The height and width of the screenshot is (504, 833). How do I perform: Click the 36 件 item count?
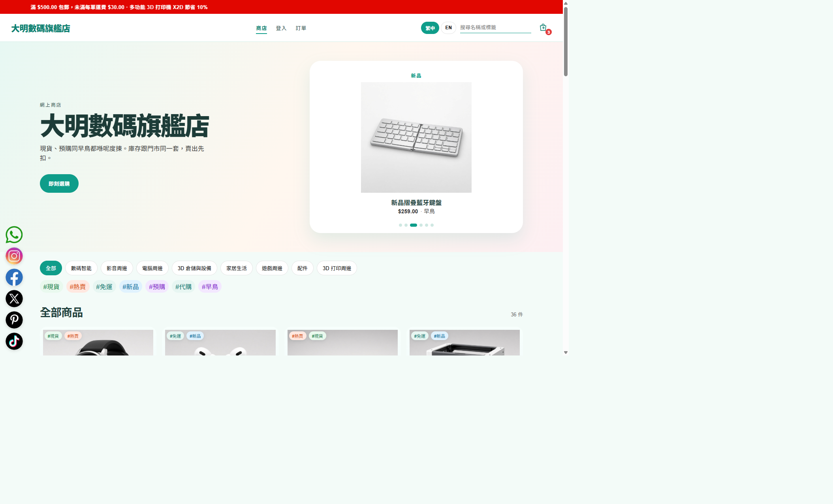(x=517, y=314)
